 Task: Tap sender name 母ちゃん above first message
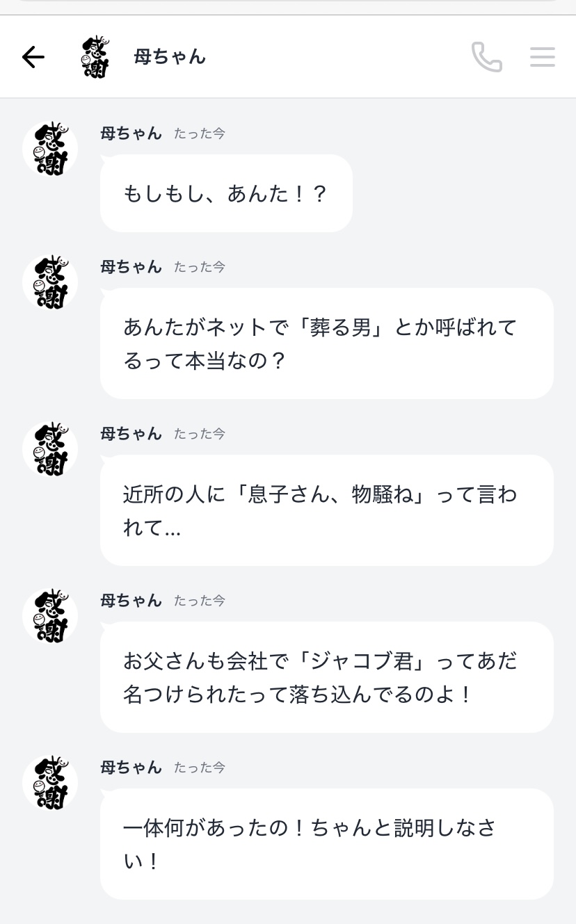tap(131, 133)
